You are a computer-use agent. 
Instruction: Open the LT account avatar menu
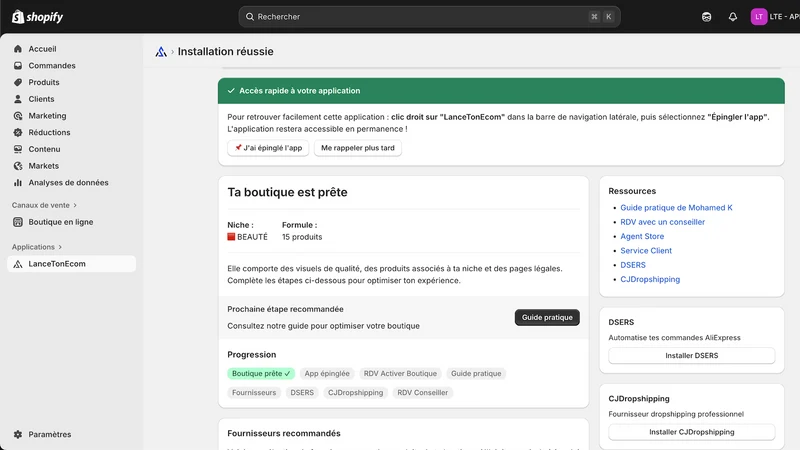(759, 17)
